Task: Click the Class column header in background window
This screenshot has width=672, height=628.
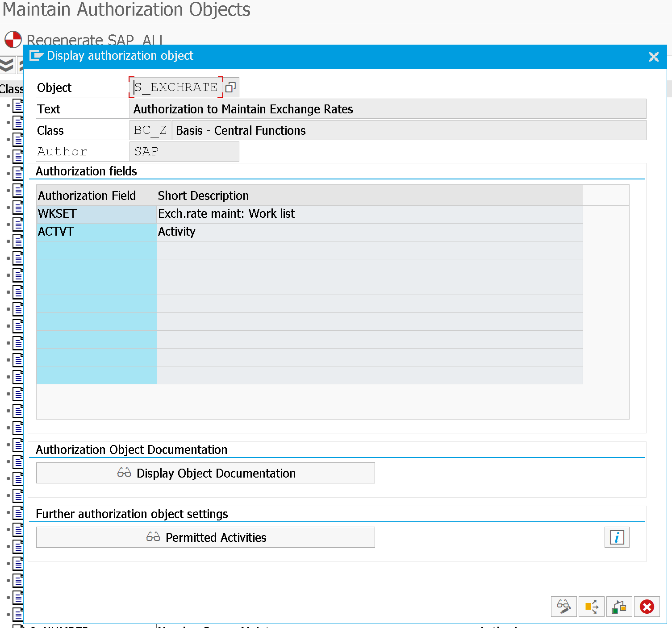Action: tap(12, 89)
